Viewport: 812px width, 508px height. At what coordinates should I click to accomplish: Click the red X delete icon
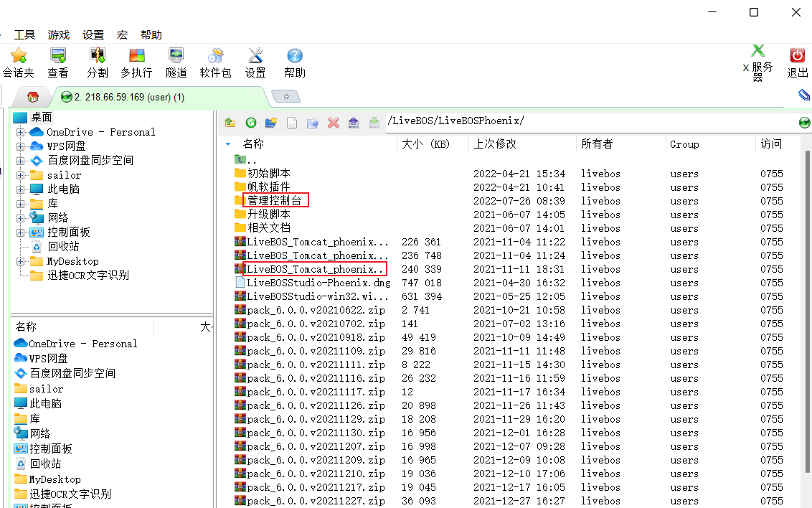334,123
